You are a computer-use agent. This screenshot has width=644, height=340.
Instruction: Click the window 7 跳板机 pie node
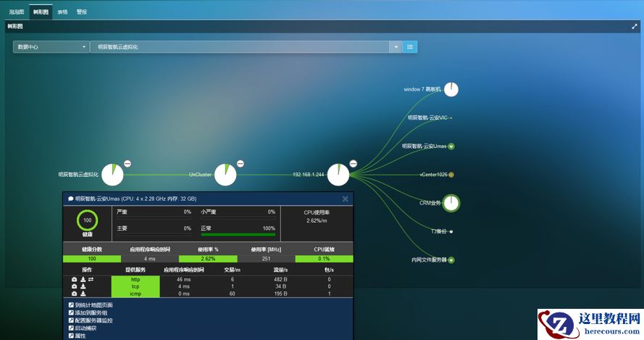pos(451,90)
